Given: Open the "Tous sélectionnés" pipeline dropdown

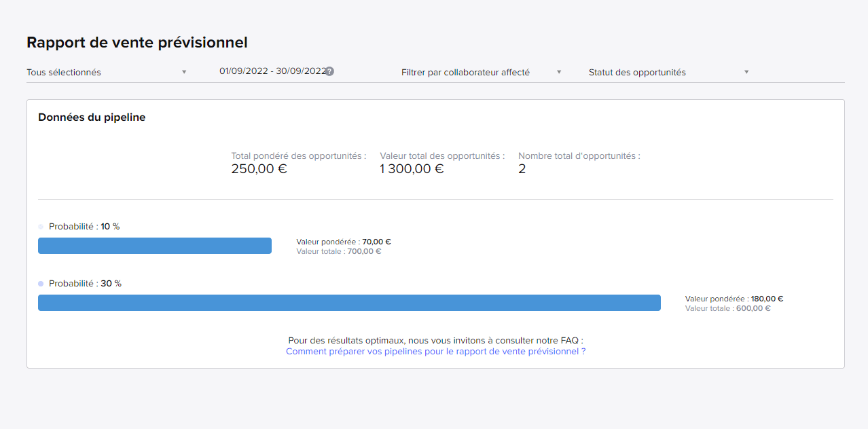Looking at the screenshot, I should click(x=107, y=72).
